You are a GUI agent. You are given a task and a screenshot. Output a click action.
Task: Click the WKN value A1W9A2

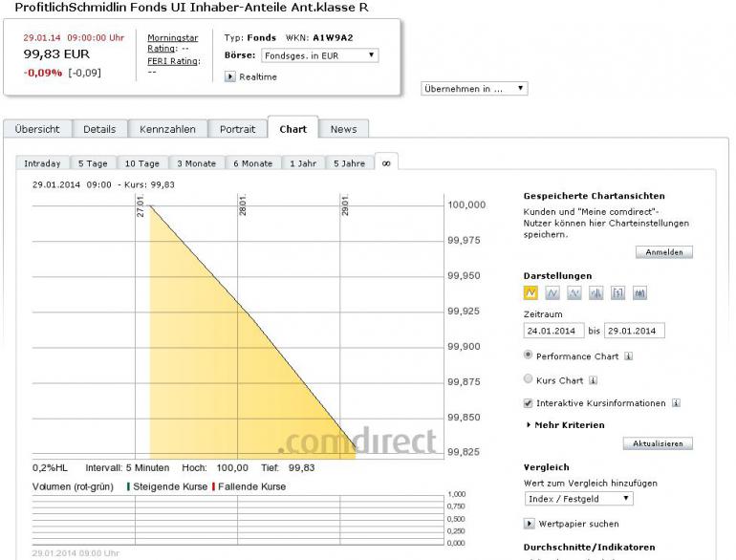click(x=333, y=37)
